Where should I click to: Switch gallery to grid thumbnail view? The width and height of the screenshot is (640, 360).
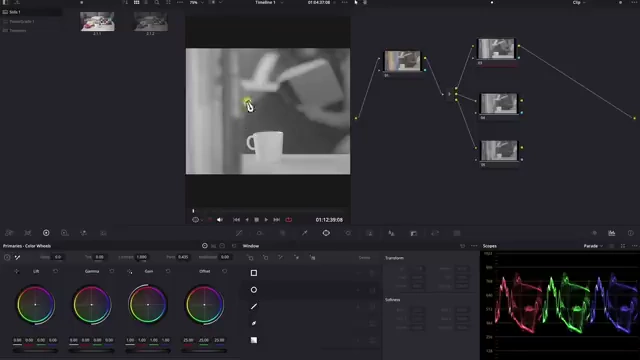[x=136, y=2]
